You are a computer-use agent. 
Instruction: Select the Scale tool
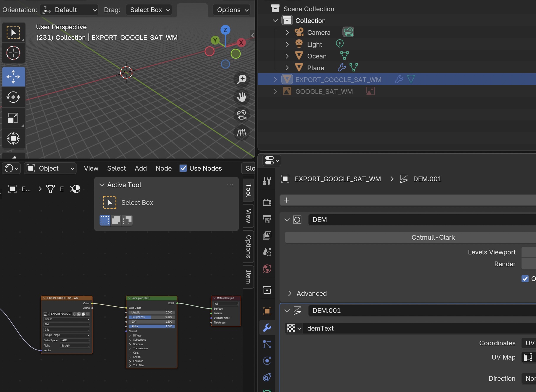coord(13,118)
